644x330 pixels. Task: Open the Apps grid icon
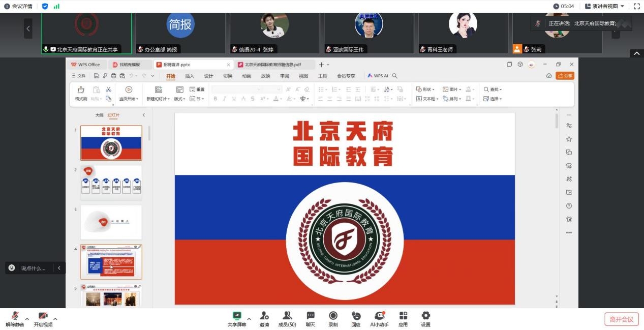pos(403,316)
